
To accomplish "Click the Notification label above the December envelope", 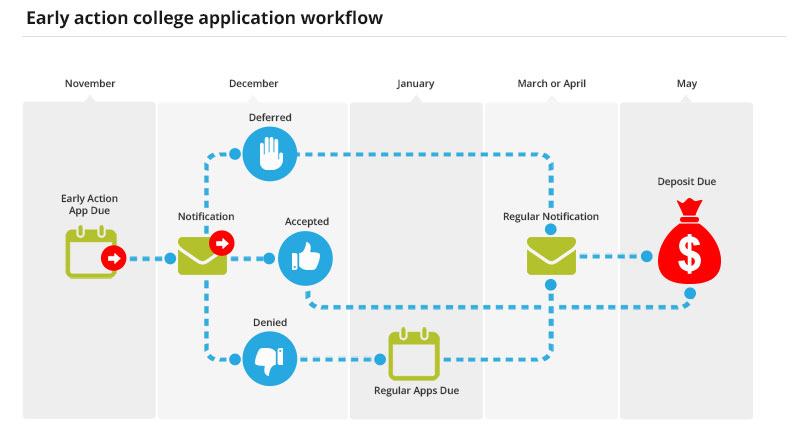I will pos(206,216).
